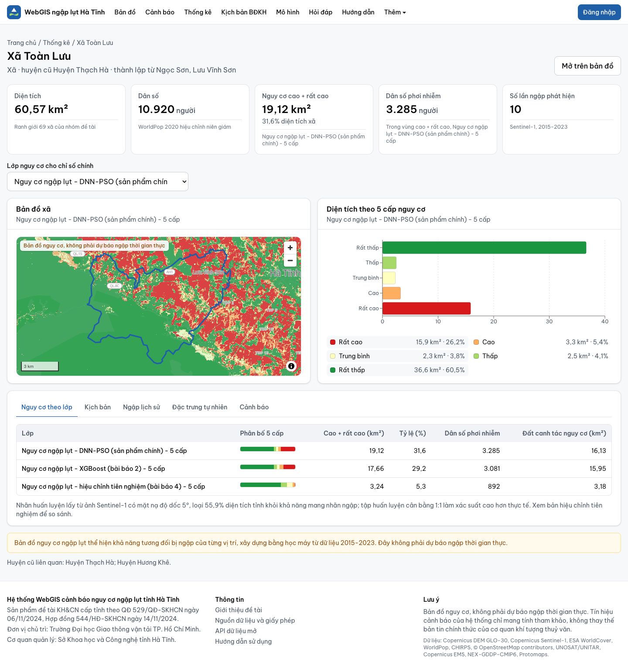
Task: Click the XGBoost row distribution bar
Action: tap(268, 467)
